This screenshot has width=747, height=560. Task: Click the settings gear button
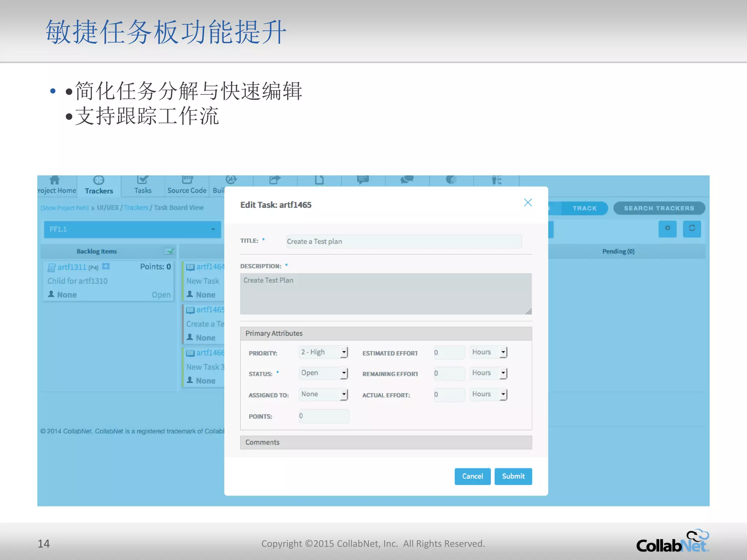coord(667,229)
